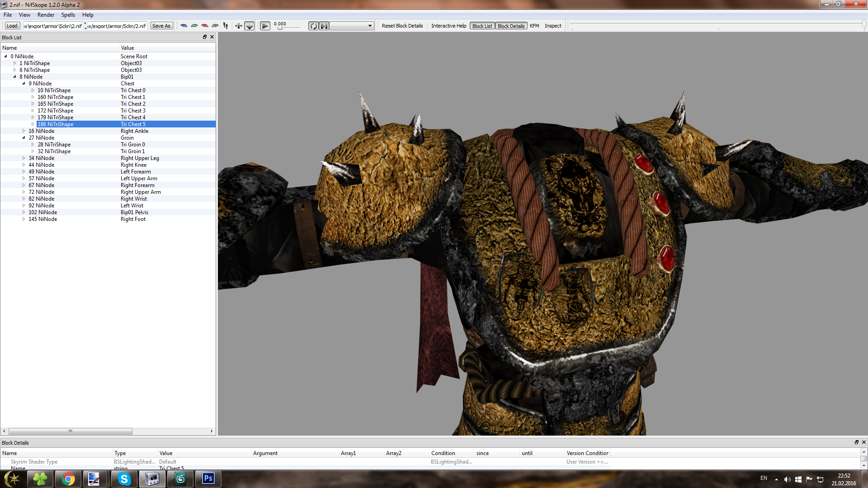This screenshot has width=868, height=488.
Task: Click the save file path field
Action: tap(117, 26)
